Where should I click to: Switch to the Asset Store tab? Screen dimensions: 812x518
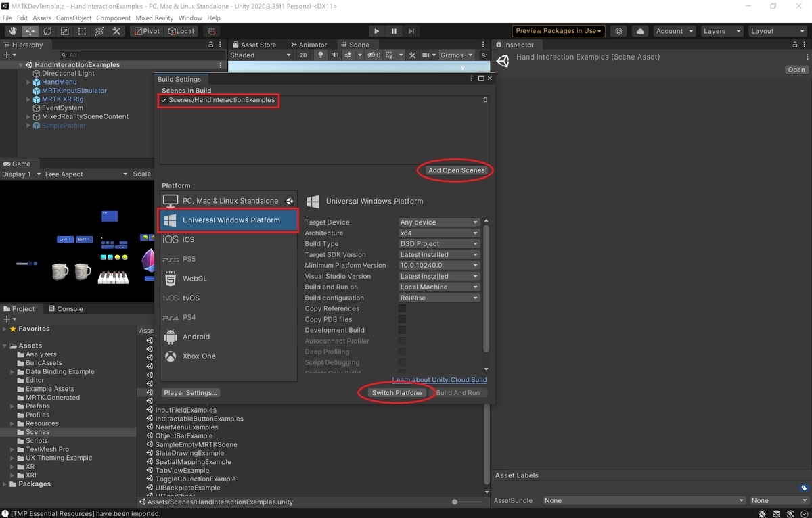(x=254, y=45)
